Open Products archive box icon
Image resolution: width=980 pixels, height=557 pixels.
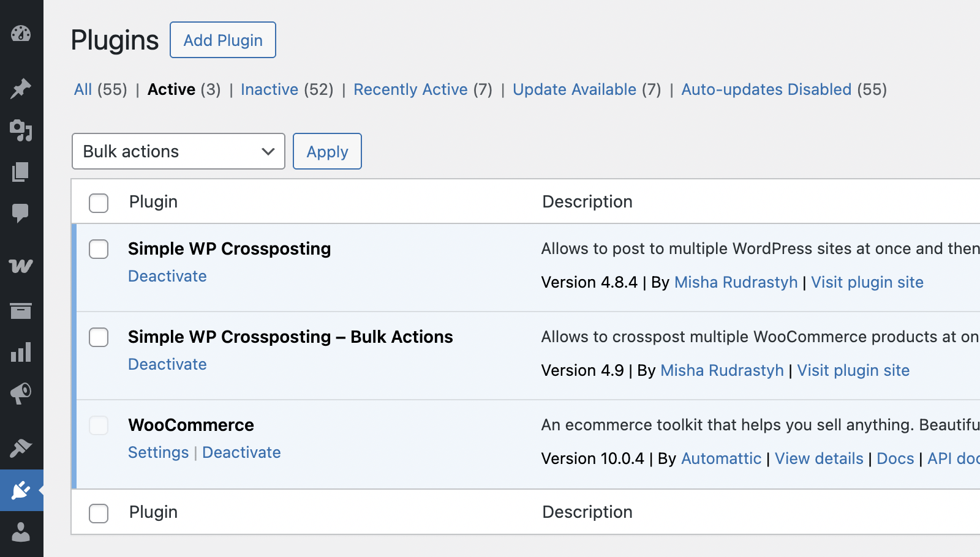(x=21, y=311)
